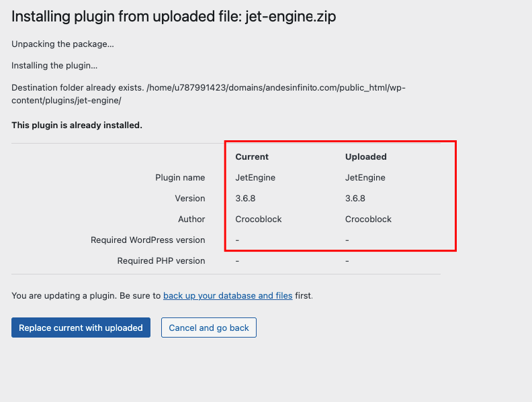
Task: Select the page heading mentioning jet-engine.zip
Action: (x=174, y=16)
